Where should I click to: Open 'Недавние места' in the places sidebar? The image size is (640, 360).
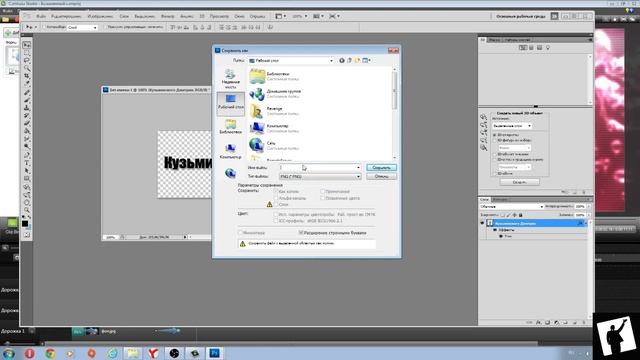pos(231,79)
